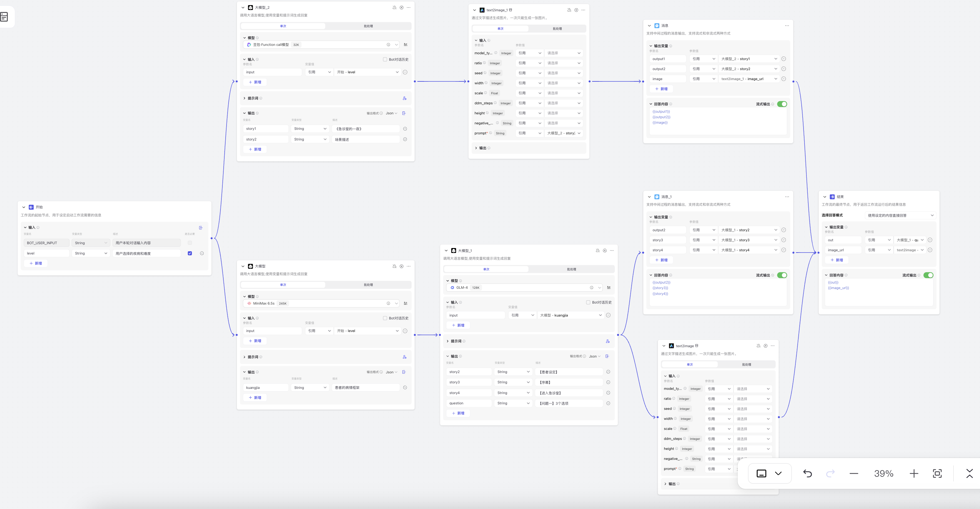Open model settings sliders for GLM-4
980x509 pixels.
[609, 288]
